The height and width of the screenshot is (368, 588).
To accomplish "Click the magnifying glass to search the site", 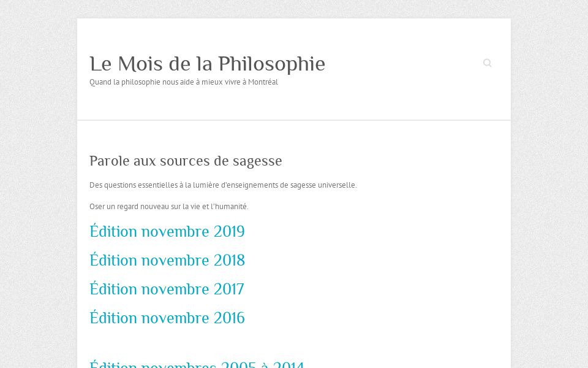I will click(487, 63).
